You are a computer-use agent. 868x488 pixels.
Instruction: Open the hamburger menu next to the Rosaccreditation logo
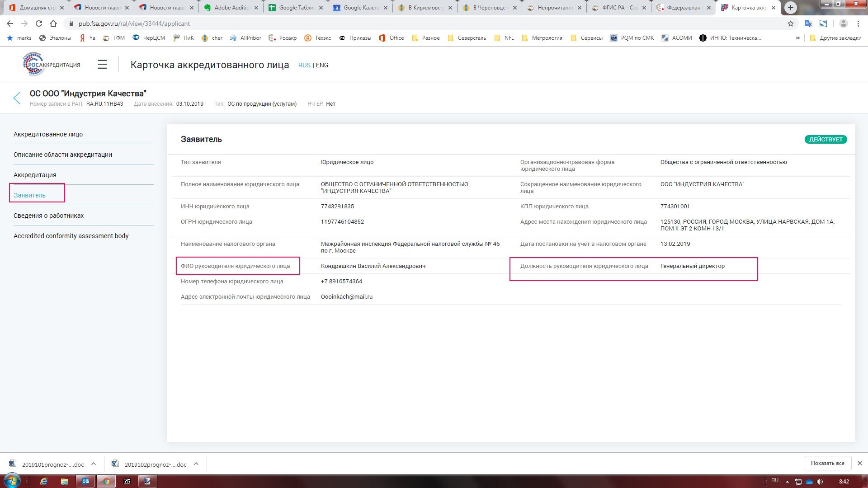[x=102, y=65]
